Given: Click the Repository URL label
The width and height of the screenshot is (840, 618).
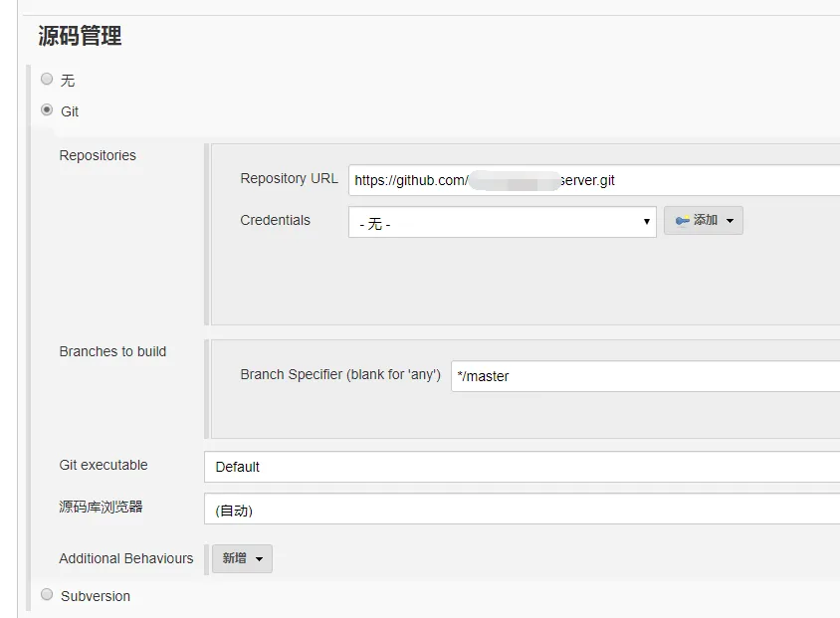Looking at the screenshot, I should [x=290, y=178].
